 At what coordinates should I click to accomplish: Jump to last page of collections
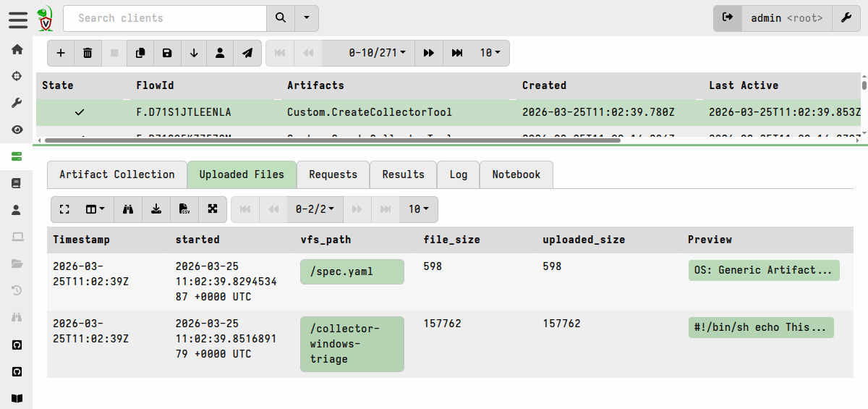pos(457,53)
